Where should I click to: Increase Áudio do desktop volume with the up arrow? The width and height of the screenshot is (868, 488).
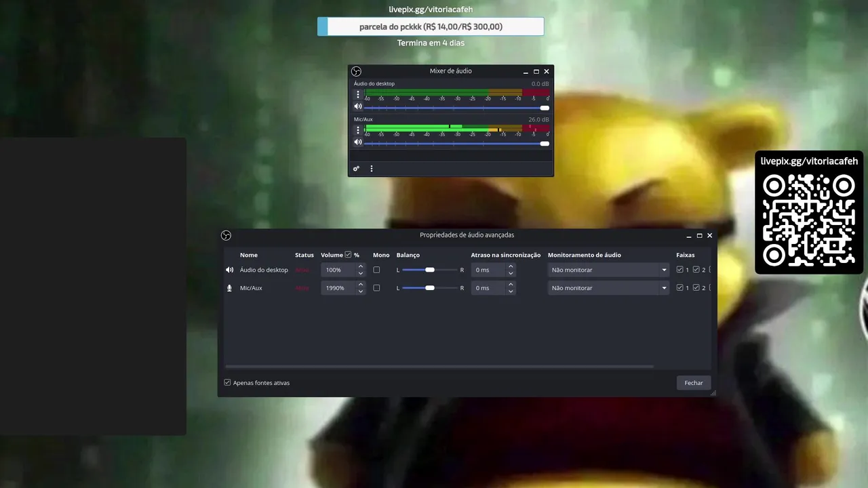coord(361,266)
